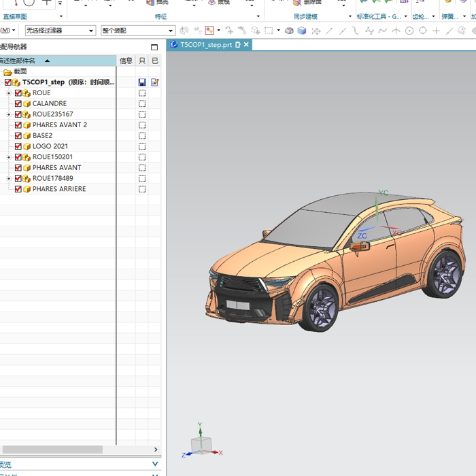Click the save icon beside T5COP1_step

point(142,82)
